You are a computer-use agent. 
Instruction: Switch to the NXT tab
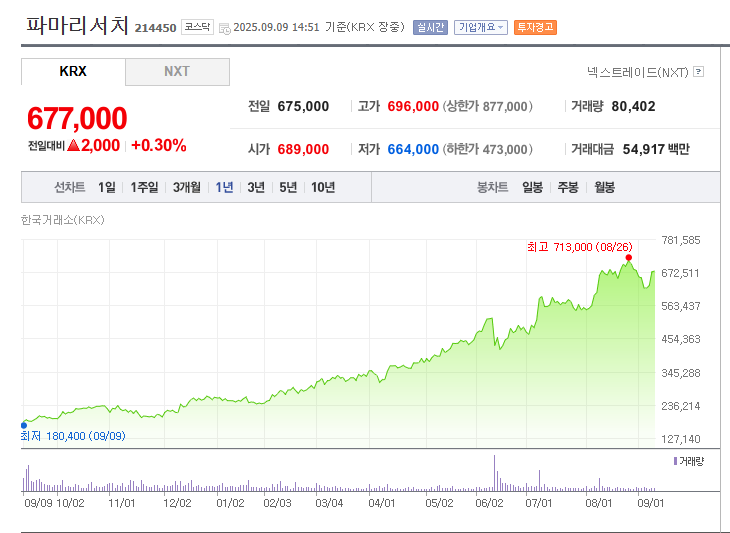coord(177,71)
